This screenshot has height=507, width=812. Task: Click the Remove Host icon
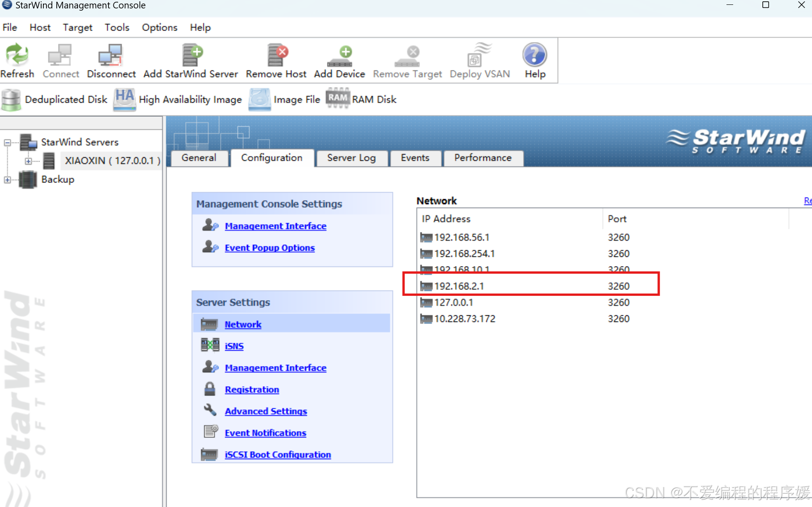coord(277,54)
